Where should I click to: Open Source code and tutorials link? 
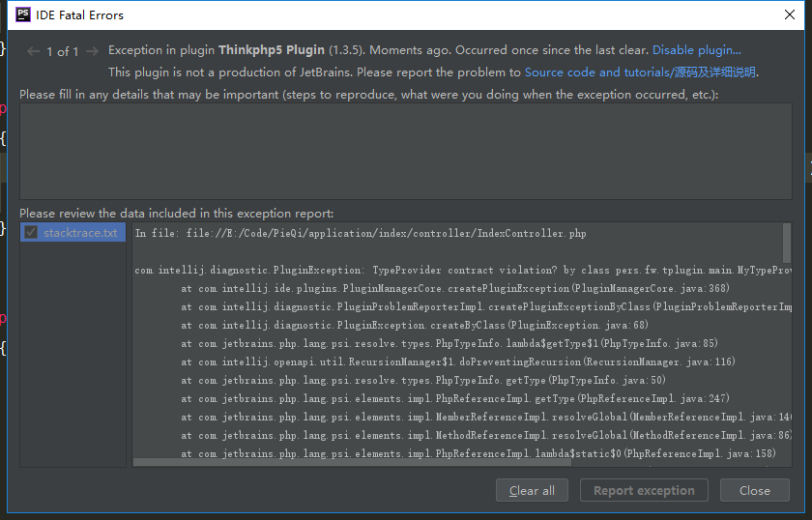[x=640, y=72]
